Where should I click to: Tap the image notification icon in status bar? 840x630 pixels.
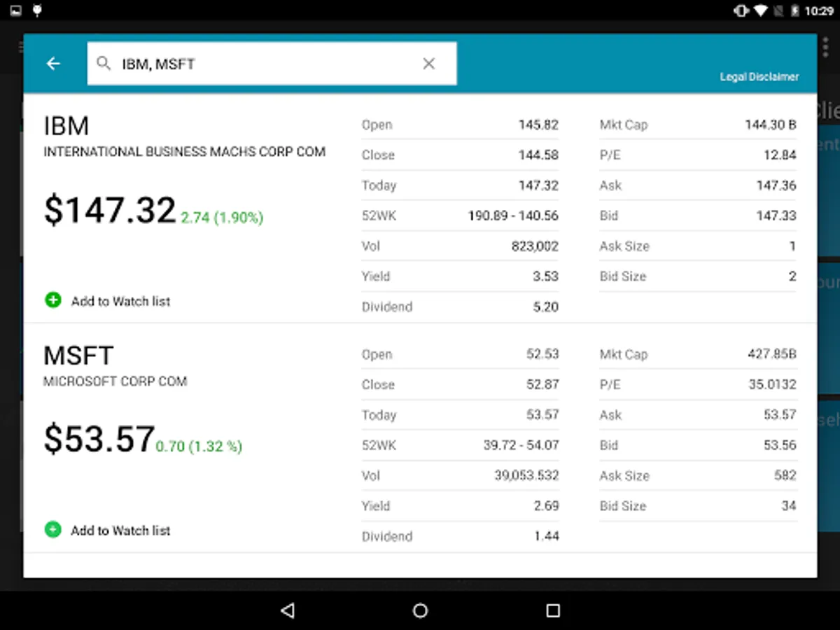[x=16, y=10]
